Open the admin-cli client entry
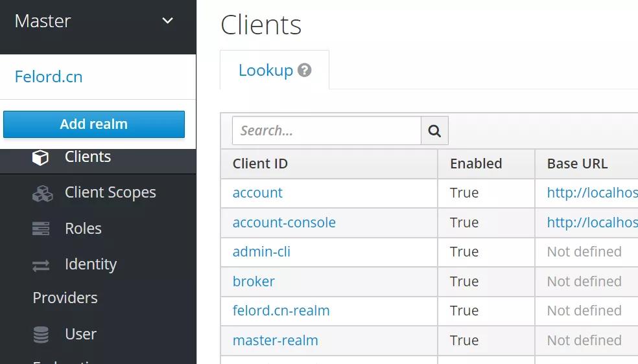638x364 pixels. point(261,252)
